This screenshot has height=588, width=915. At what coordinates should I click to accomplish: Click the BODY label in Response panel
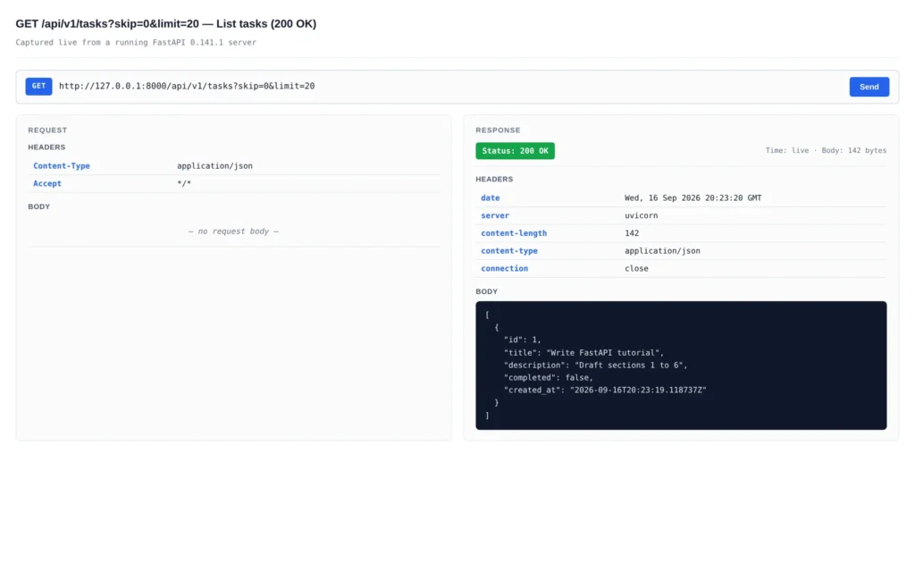[x=487, y=291]
